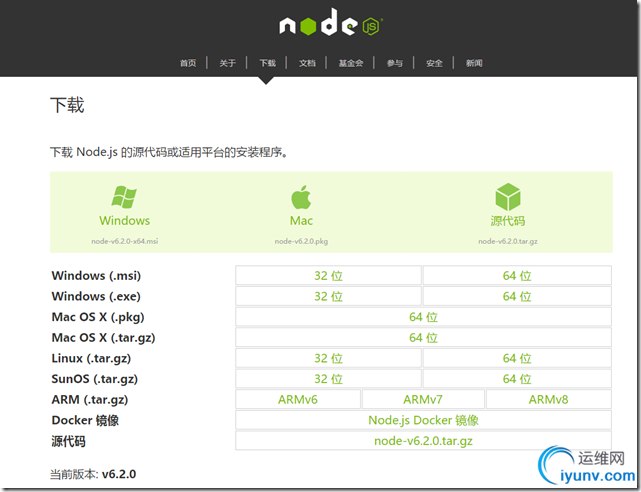
Task: Click the 'SunOS (.tar.gz)' row label
Action: point(94,379)
